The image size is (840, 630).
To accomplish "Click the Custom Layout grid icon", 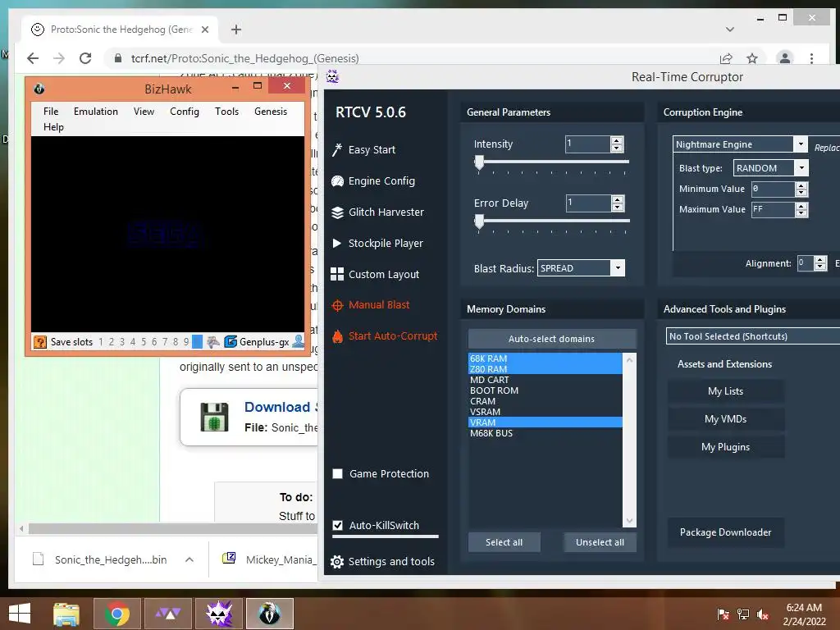I will point(337,274).
